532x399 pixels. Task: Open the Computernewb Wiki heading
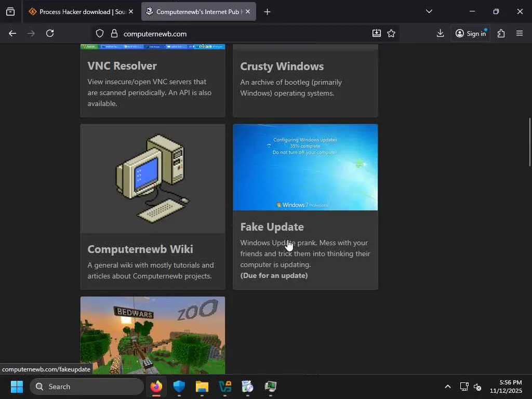140,249
